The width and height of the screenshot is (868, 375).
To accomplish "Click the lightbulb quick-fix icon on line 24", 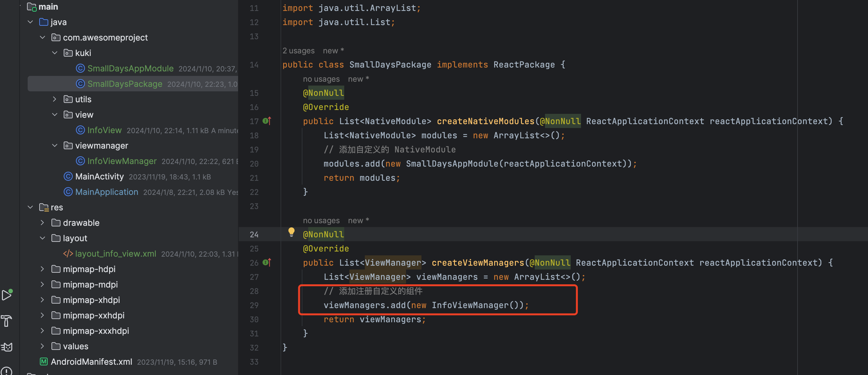I will click(291, 232).
